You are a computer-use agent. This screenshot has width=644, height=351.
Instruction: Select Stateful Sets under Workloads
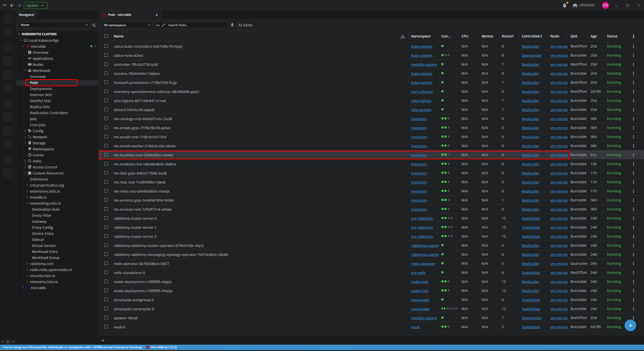(x=40, y=101)
